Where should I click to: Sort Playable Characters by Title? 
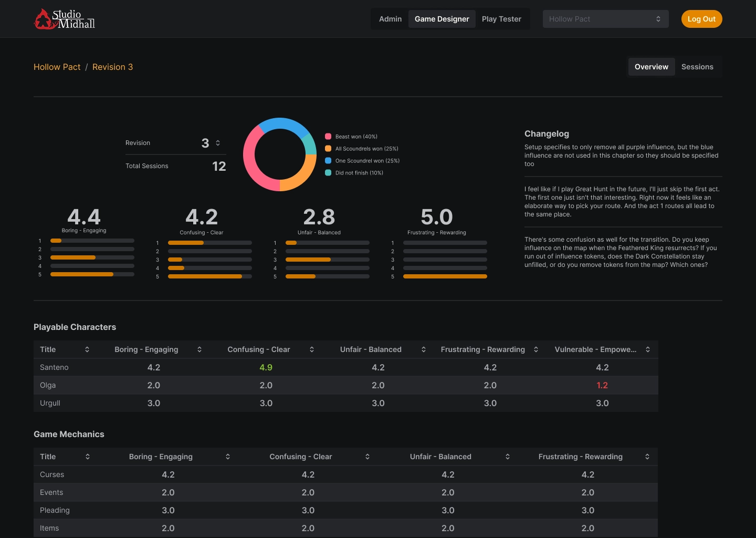click(x=87, y=349)
